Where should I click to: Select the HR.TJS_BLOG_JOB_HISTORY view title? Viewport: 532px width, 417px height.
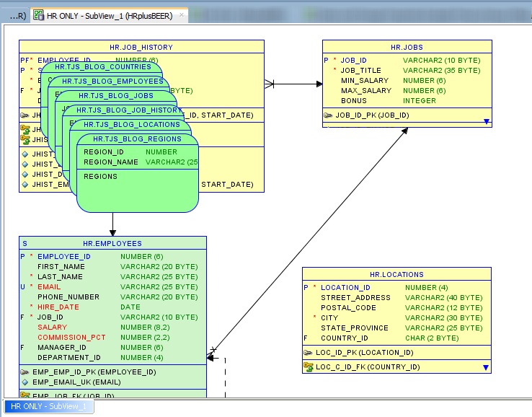tap(129, 110)
